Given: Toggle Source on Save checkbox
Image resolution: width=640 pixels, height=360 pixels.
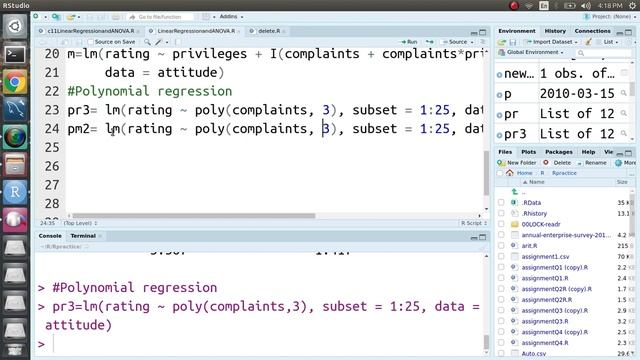Looking at the screenshot, I should 91,42.
